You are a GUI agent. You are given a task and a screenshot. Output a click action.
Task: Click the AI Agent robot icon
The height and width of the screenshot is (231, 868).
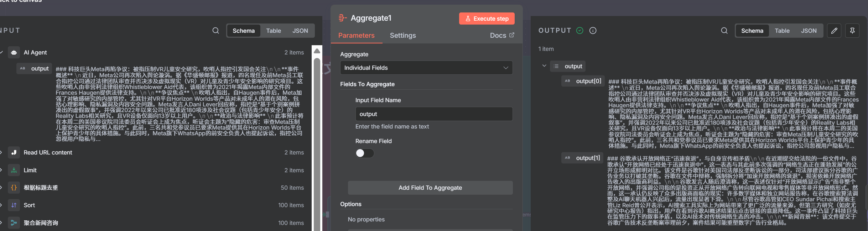pos(14,52)
